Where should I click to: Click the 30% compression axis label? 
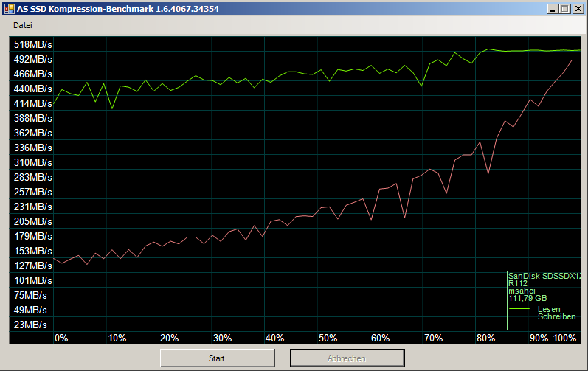click(x=222, y=338)
